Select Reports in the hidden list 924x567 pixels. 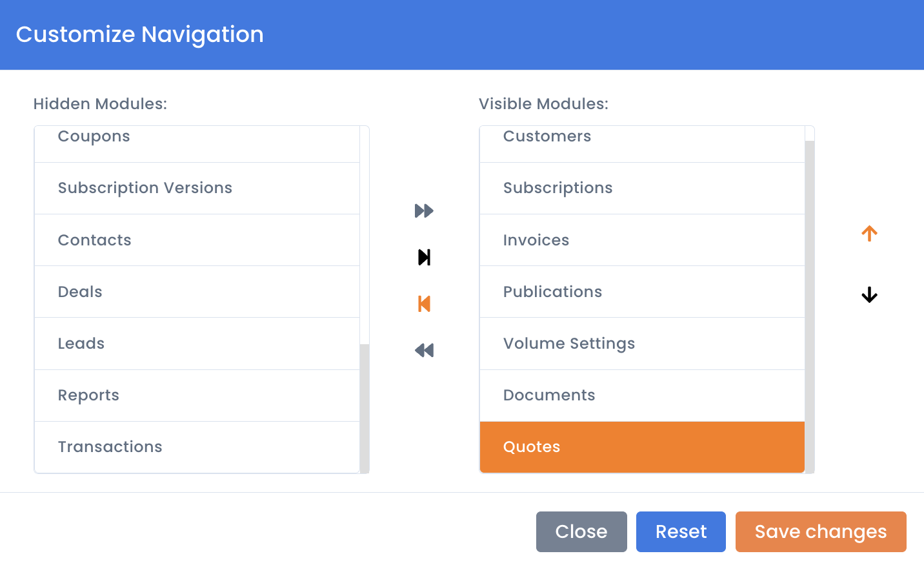tap(197, 395)
